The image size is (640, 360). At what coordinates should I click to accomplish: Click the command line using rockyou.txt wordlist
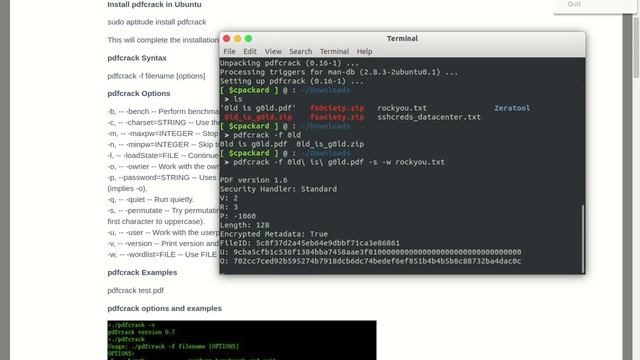[x=335, y=162]
